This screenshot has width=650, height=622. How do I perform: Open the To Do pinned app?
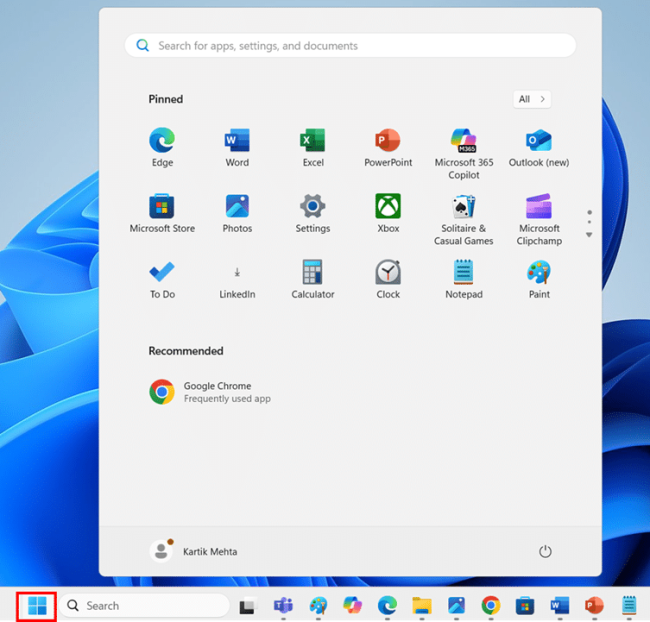pyautogui.click(x=162, y=279)
